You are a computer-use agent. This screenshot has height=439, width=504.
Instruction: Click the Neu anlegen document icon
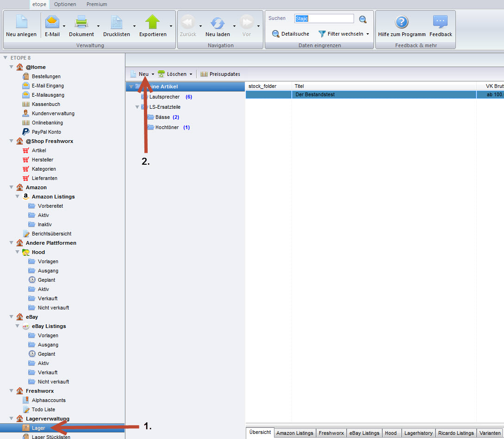point(22,22)
